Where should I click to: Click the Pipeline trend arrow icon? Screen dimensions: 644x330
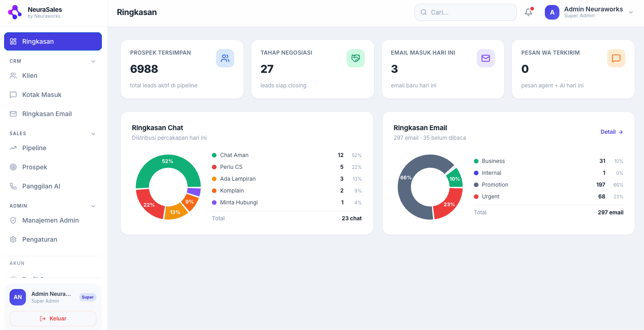(13, 148)
